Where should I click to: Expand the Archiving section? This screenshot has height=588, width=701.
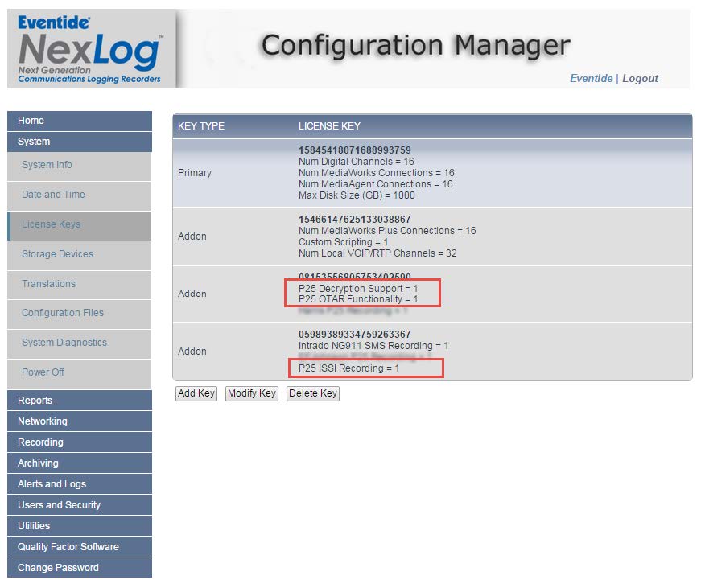[79, 463]
